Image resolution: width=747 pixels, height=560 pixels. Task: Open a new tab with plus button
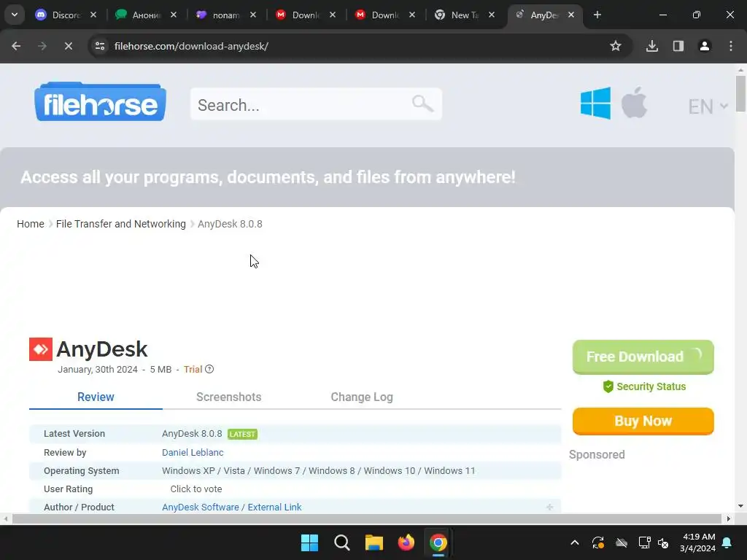[597, 15]
